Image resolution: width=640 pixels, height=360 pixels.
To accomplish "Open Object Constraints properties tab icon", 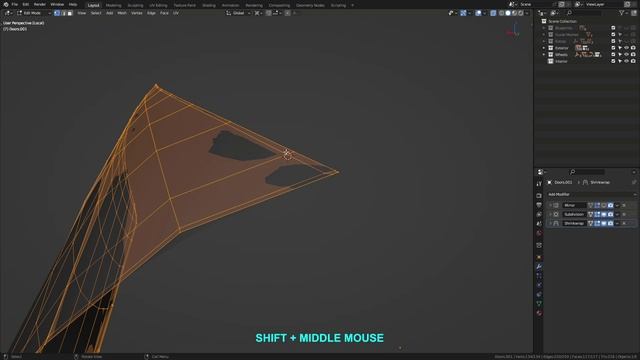I will (539, 294).
